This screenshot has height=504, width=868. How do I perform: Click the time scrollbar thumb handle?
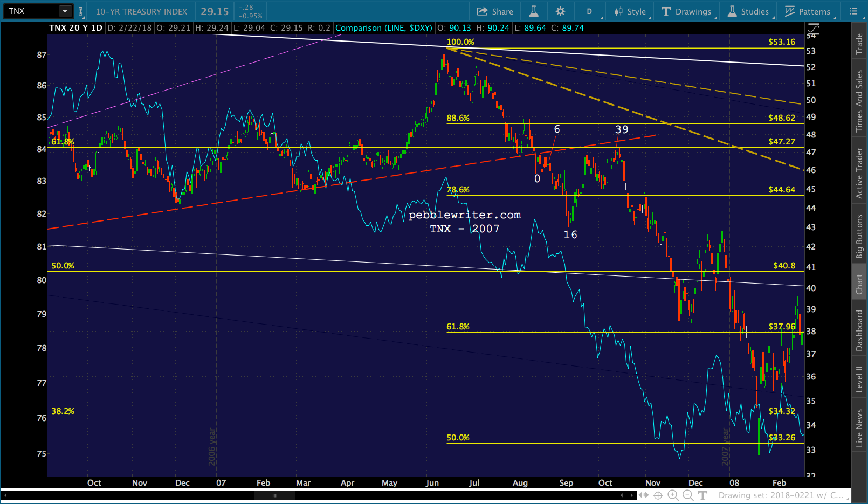[274, 495]
